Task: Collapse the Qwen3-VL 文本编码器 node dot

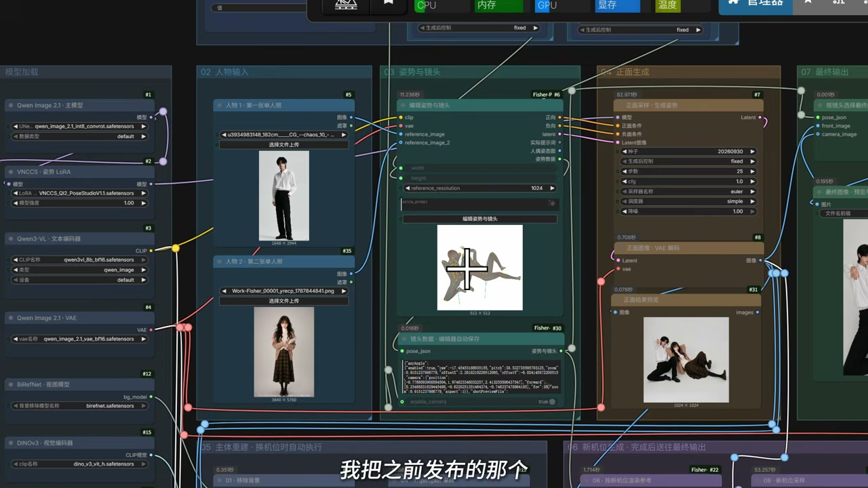Action: (11, 239)
